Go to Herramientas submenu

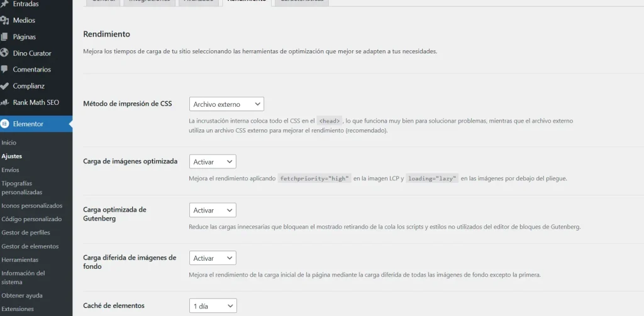(x=19, y=260)
